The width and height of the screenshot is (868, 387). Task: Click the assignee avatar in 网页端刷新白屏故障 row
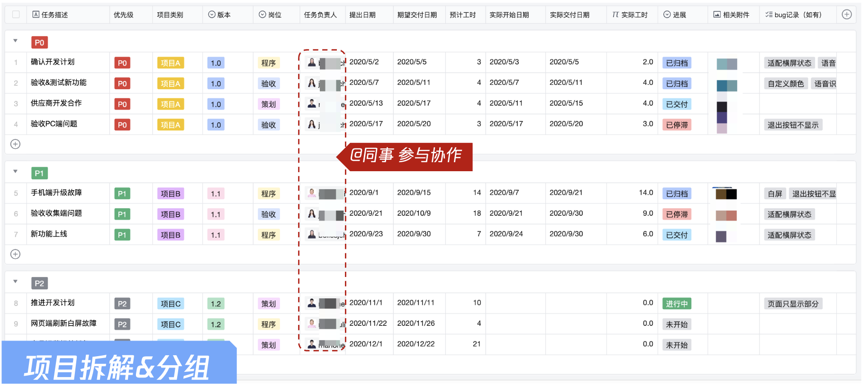pyautogui.click(x=312, y=324)
